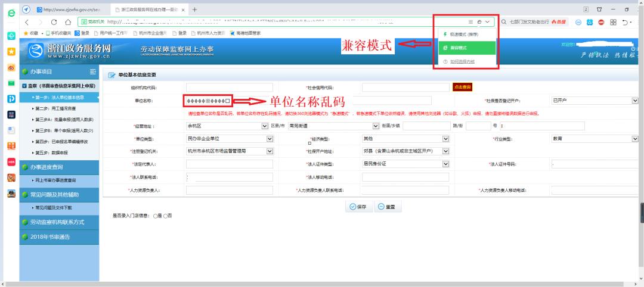
Task: Click the search magnifier icon in search box
Action: click(x=503, y=22)
